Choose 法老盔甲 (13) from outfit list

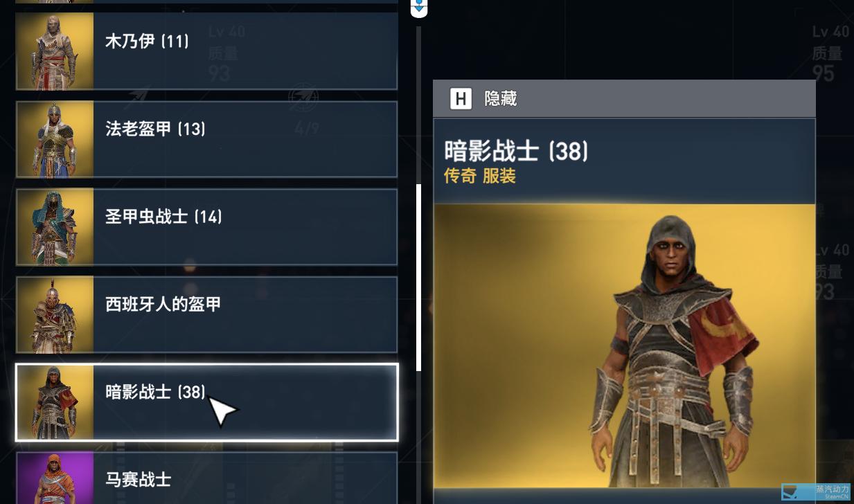click(x=206, y=139)
